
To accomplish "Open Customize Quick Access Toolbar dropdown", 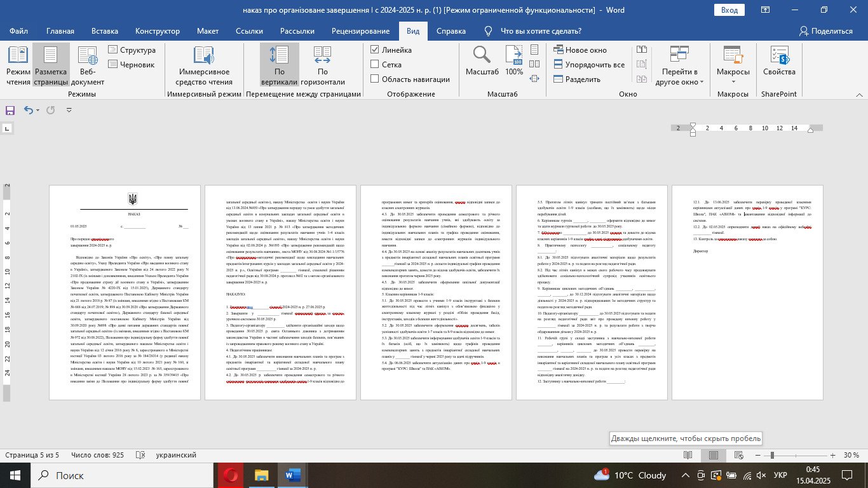I will [x=69, y=110].
